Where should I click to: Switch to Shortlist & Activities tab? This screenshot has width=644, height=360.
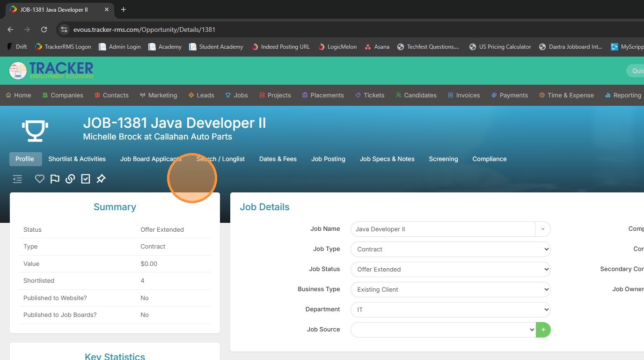tap(77, 159)
